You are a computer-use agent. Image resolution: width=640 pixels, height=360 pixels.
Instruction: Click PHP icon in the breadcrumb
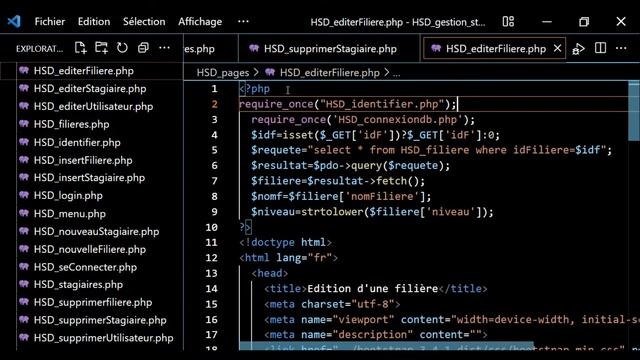(x=270, y=73)
